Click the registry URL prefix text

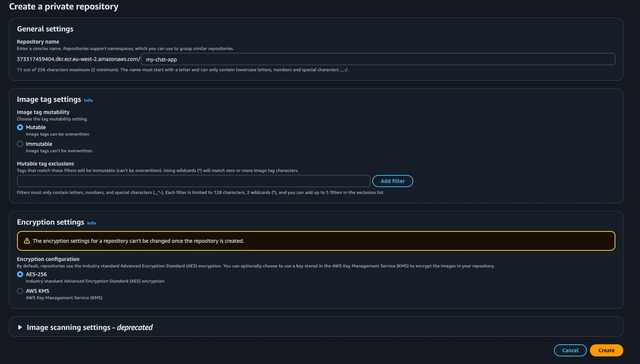coord(78,59)
